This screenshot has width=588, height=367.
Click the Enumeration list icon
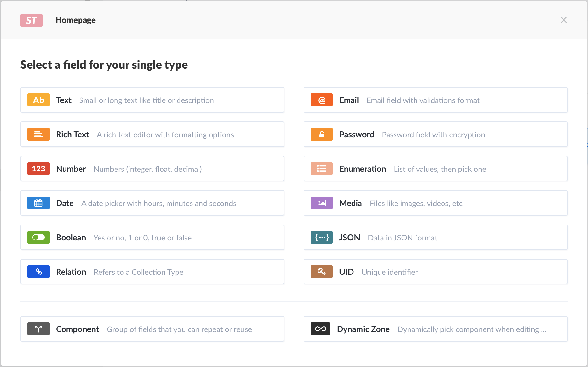[x=321, y=169]
